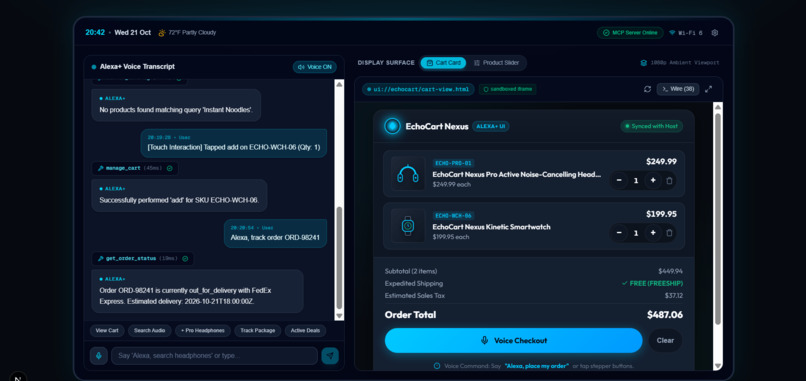Image resolution: width=806 pixels, height=381 pixels.
Task: Increase quantity of Pro Headphones
Action: (x=653, y=180)
